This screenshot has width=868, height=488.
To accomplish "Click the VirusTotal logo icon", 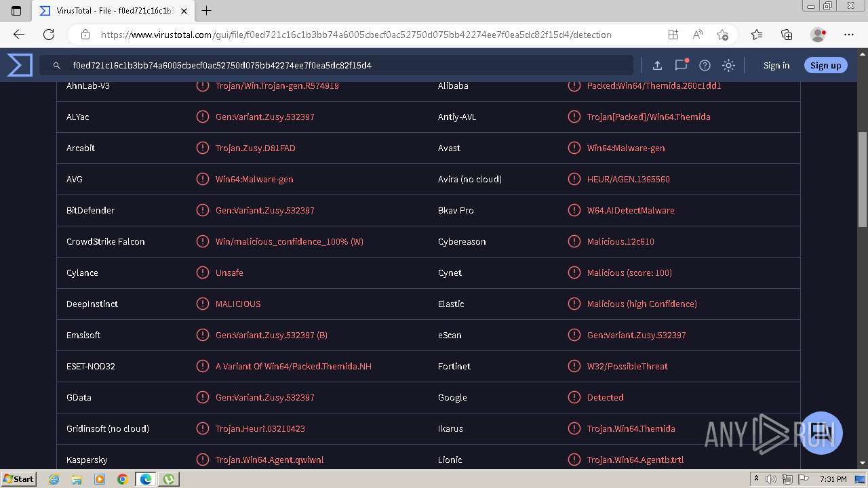I will coord(20,65).
